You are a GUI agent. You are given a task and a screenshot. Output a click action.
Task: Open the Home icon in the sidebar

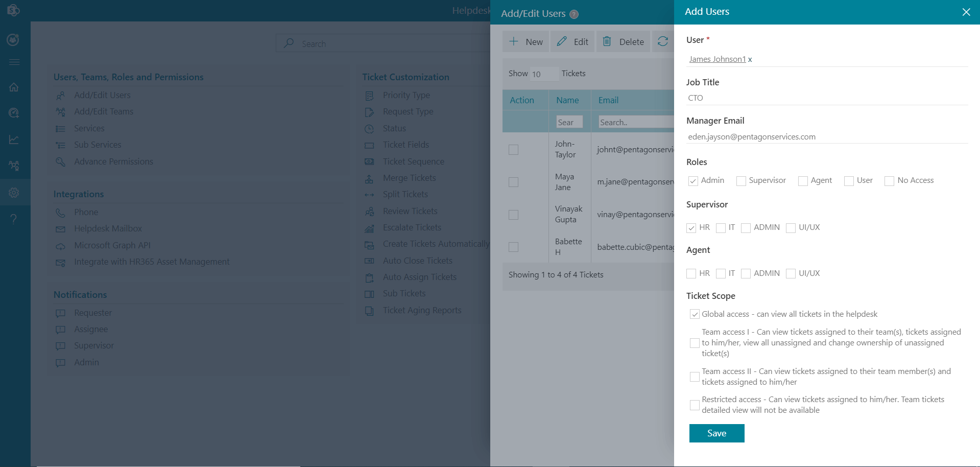(14, 87)
